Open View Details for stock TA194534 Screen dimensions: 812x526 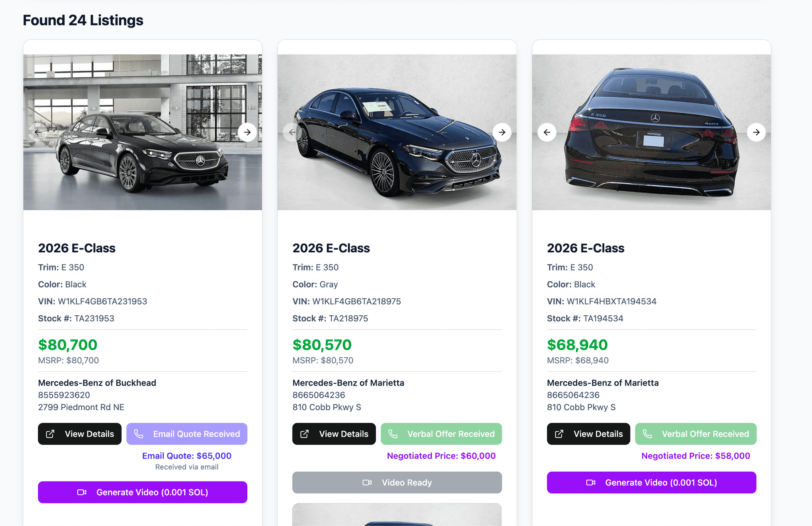[x=588, y=434]
